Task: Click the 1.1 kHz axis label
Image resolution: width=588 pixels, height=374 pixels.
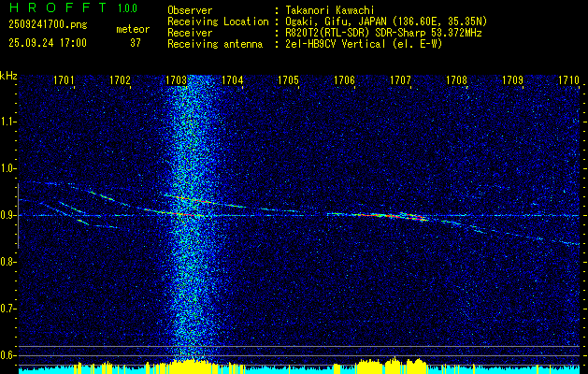Action: tap(7, 122)
